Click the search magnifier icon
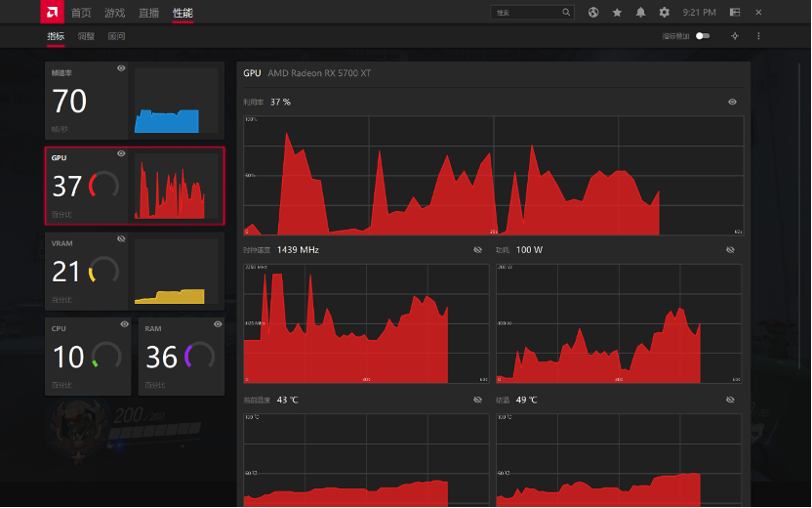Screen dimensions: 812x508 (x=566, y=12)
